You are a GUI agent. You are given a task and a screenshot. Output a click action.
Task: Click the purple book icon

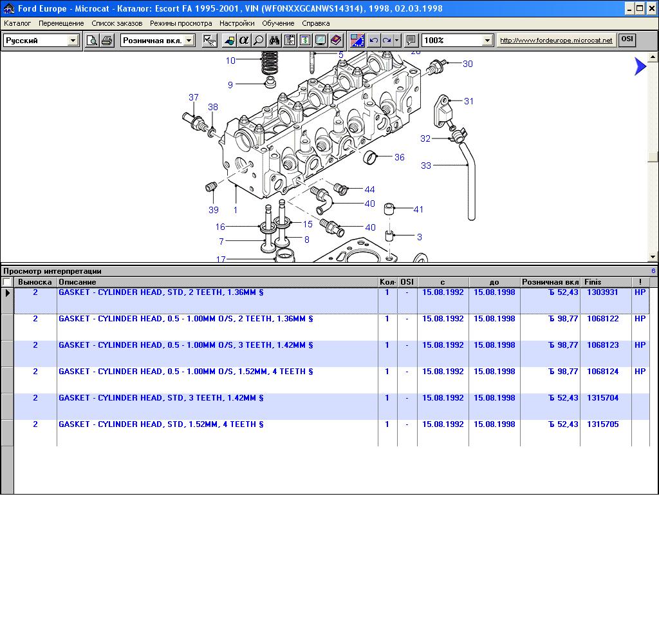coord(336,41)
